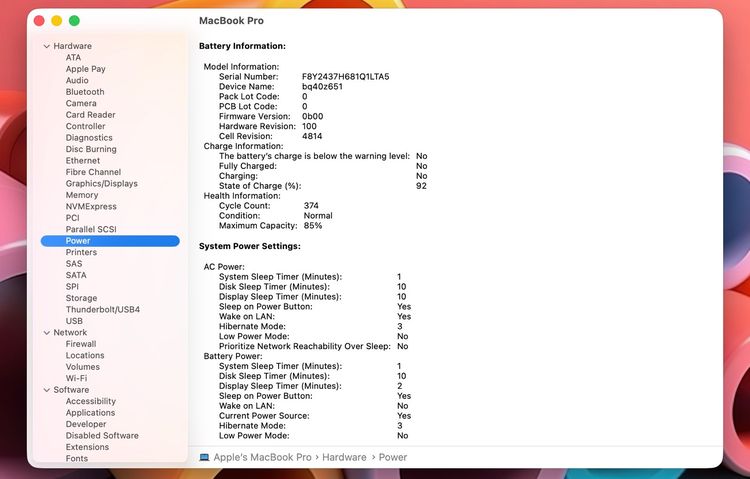This screenshot has height=479, width=750.
Task: Choose Volumes under Network
Action: click(x=83, y=367)
